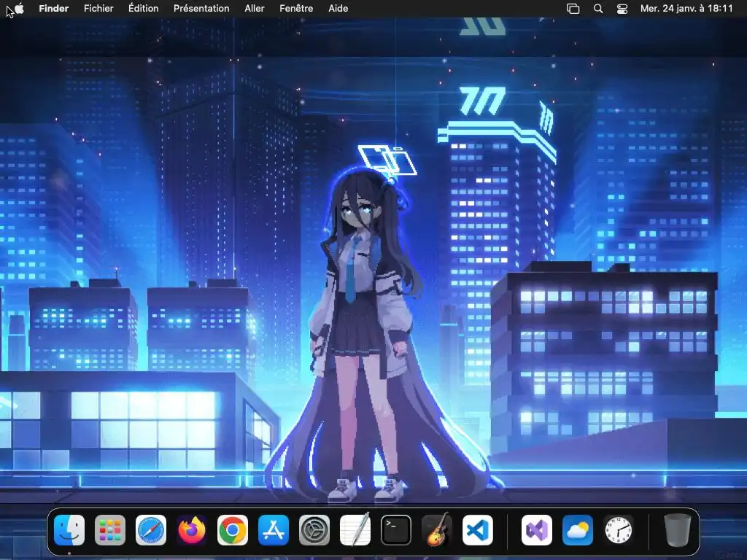
Task: Open GarageBand guitar icon
Action: pyautogui.click(x=437, y=530)
